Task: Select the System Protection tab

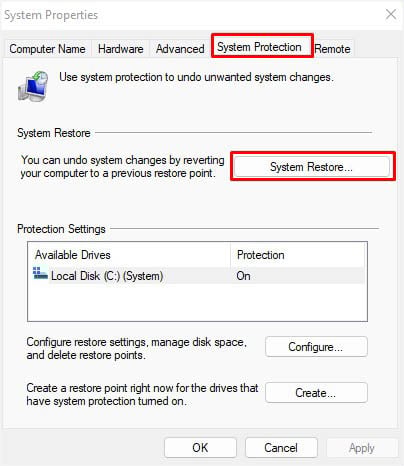Action: click(x=259, y=47)
